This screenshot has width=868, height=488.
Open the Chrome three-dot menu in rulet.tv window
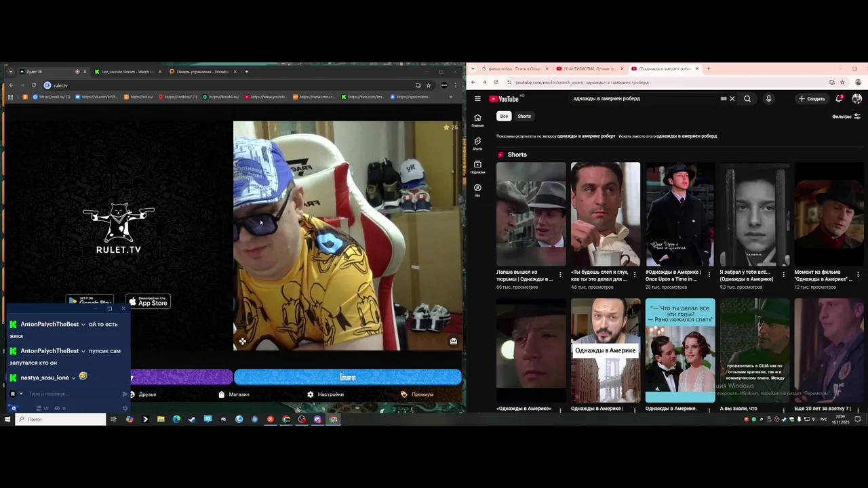tap(456, 85)
